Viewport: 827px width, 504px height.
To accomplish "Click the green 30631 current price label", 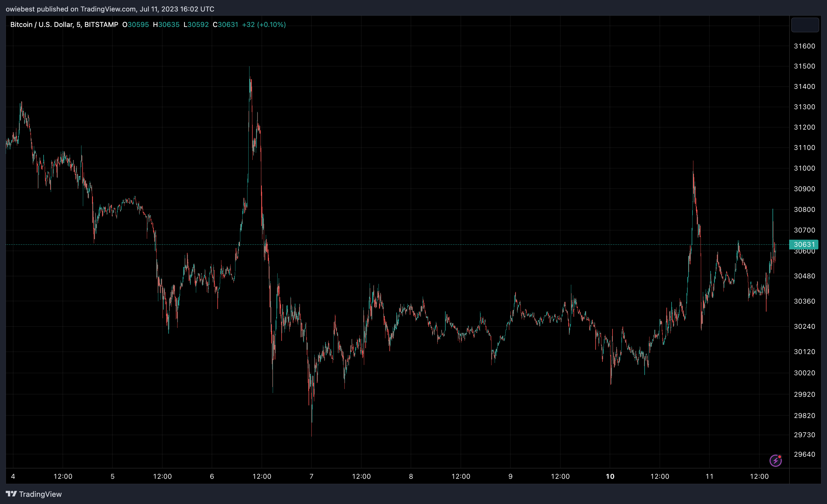I will pos(804,244).
